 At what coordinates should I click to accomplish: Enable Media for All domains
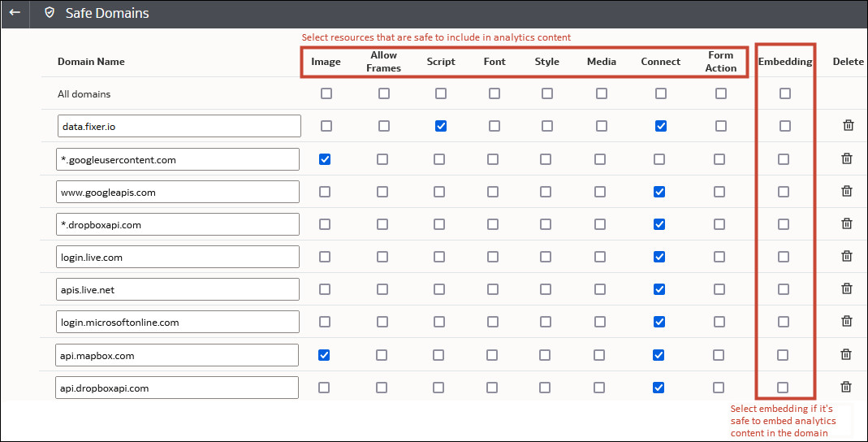601,93
